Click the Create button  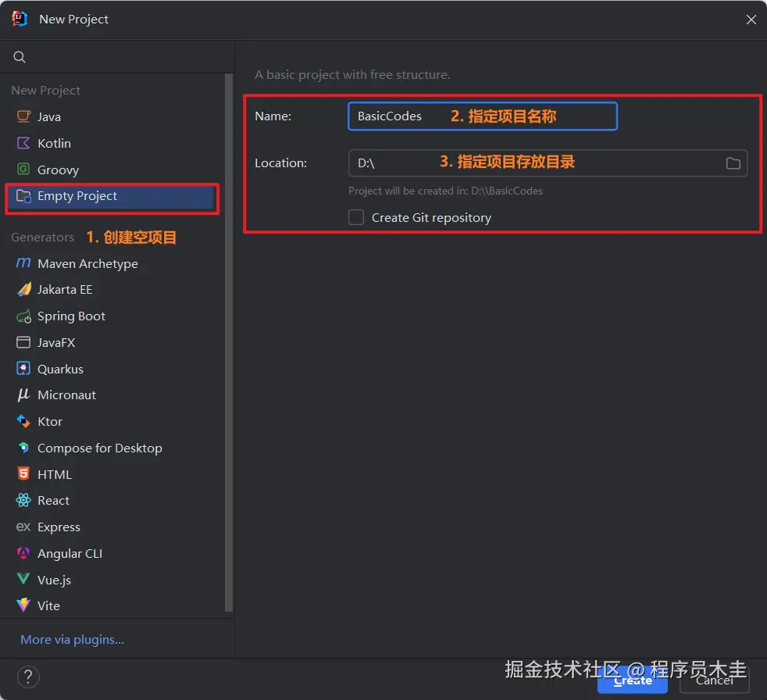pos(632,680)
